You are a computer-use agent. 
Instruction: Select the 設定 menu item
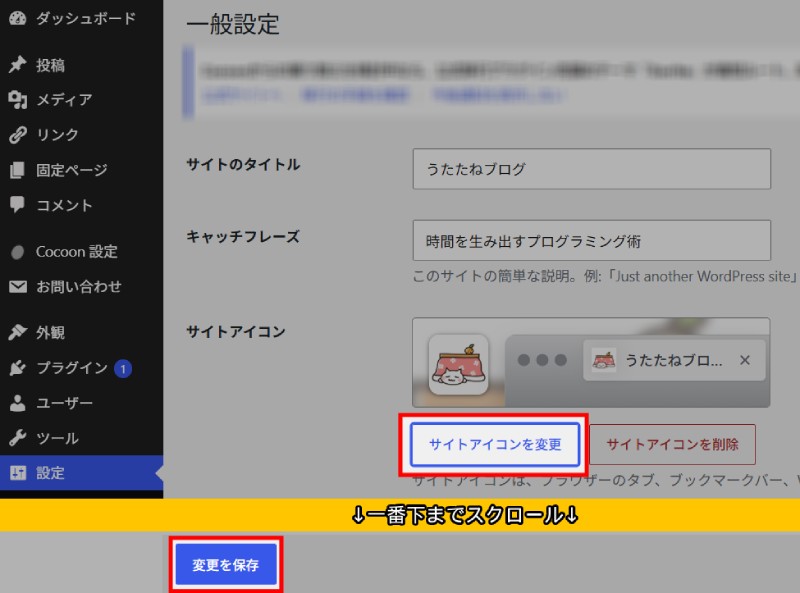tap(82, 473)
